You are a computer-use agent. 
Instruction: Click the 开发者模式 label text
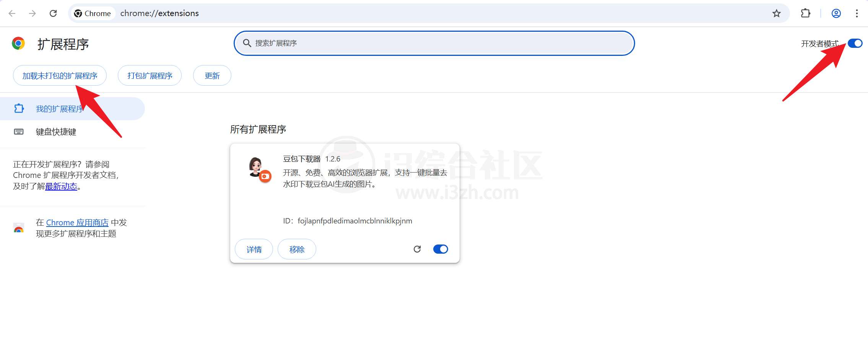[820, 44]
